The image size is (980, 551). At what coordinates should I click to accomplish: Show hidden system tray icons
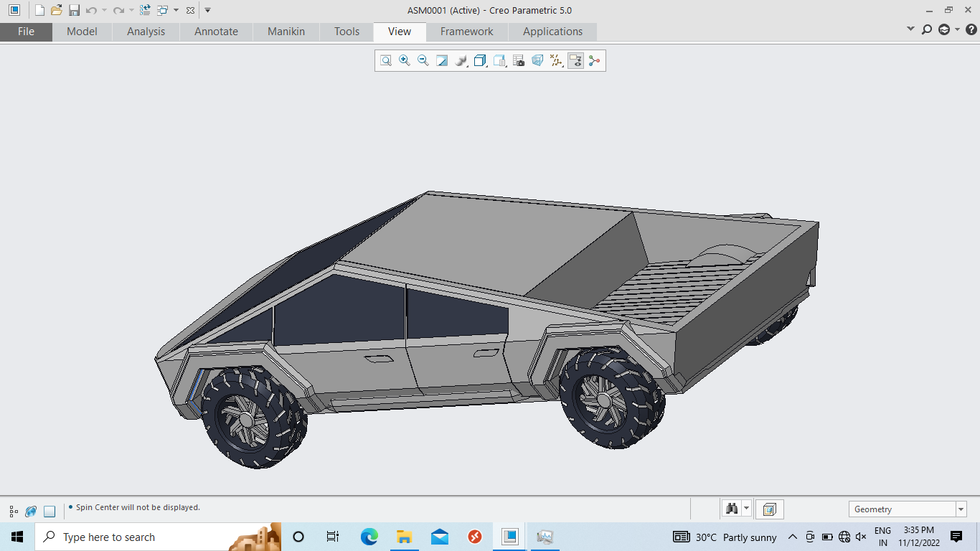click(x=793, y=537)
